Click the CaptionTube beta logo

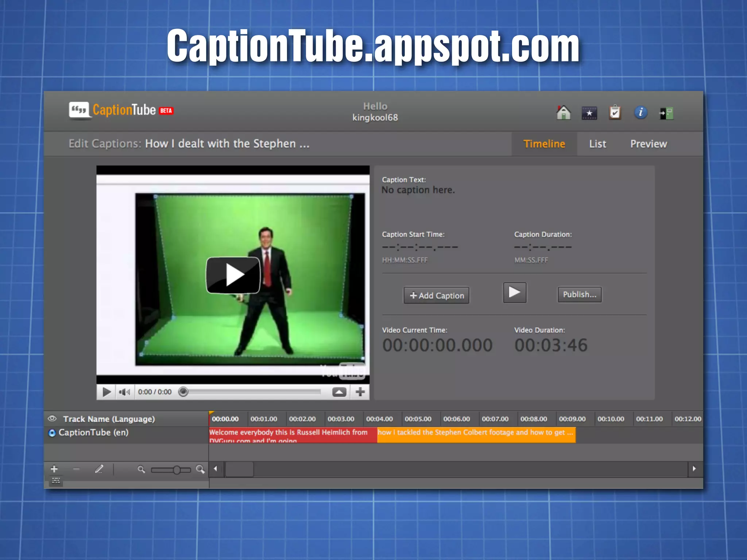point(121,110)
